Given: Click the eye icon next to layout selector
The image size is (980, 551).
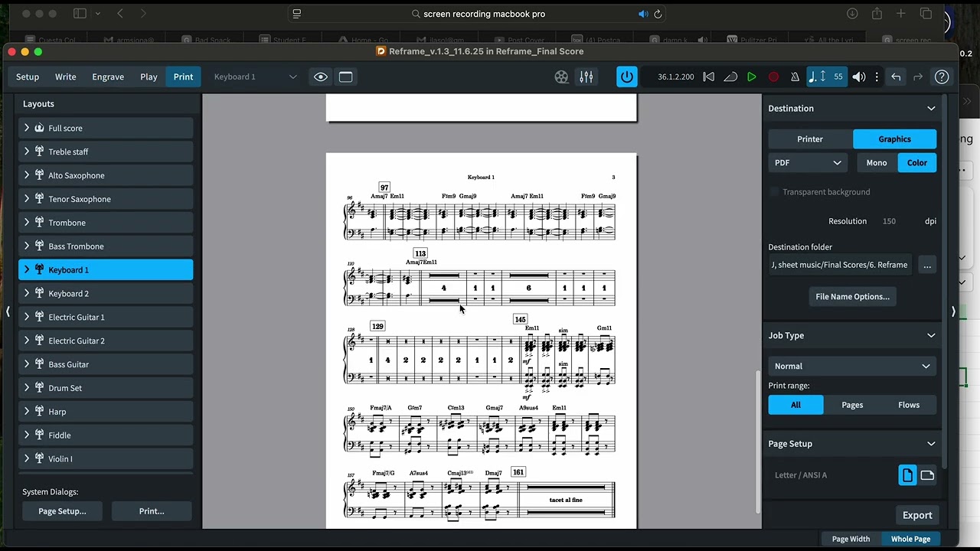Looking at the screenshot, I should pos(321,77).
